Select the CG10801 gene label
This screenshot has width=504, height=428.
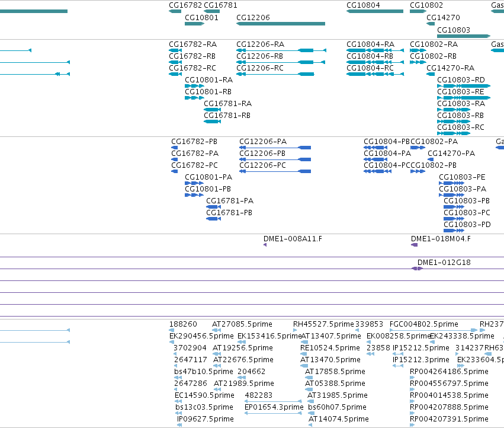[201, 18]
